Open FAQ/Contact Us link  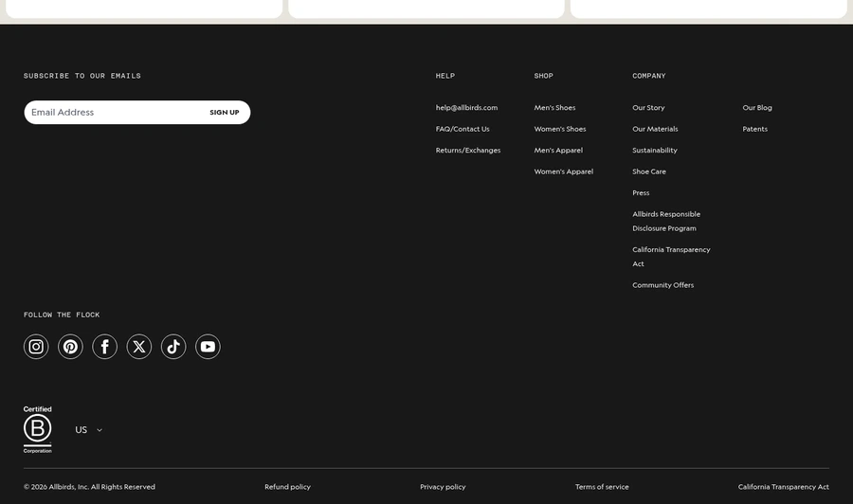tap(463, 129)
